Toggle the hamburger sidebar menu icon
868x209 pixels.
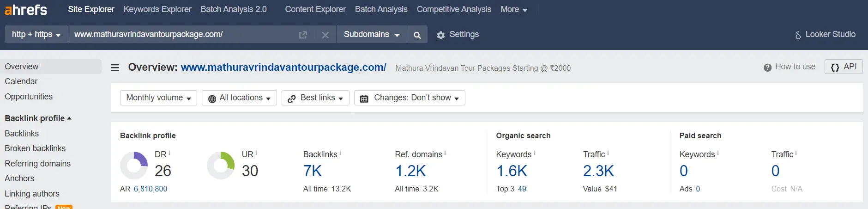pos(115,68)
